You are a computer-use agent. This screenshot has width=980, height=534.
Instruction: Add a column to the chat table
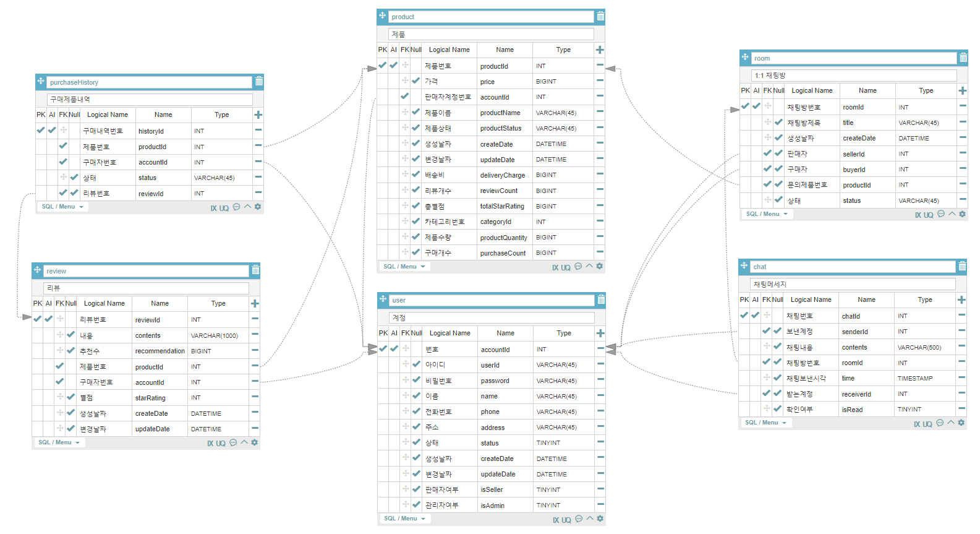click(x=961, y=299)
